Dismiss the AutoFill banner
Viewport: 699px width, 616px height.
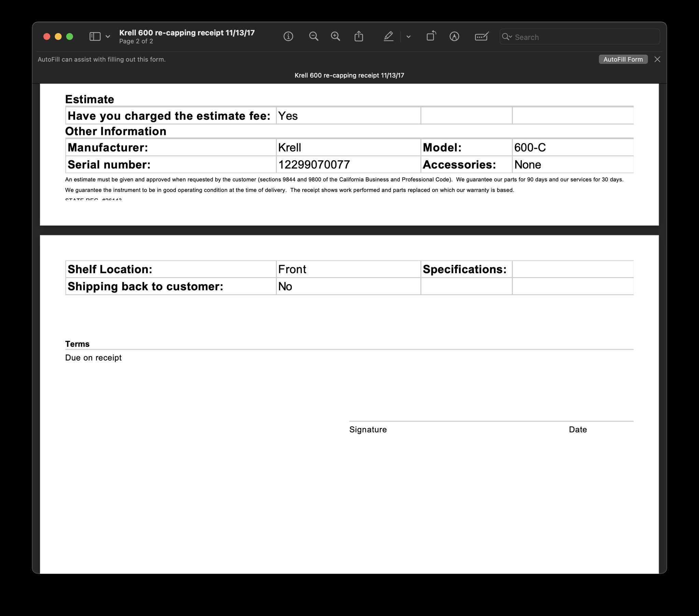pyautogui.click(x=657, y=59)
